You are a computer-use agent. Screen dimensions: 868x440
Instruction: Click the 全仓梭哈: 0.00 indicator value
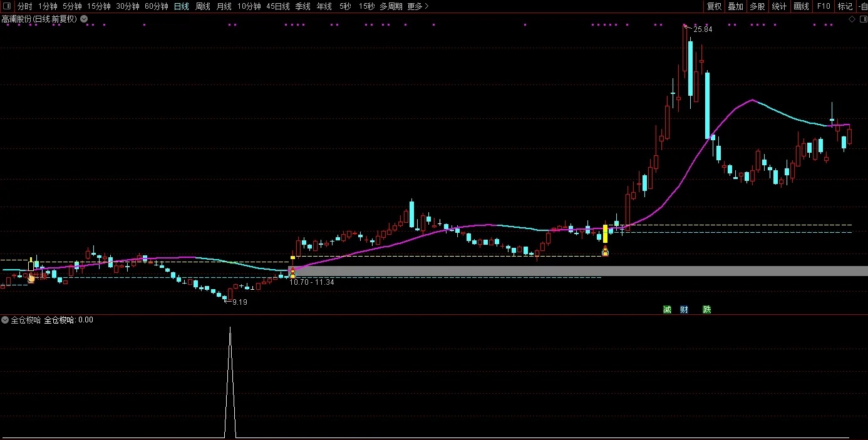tap(68, 320)
